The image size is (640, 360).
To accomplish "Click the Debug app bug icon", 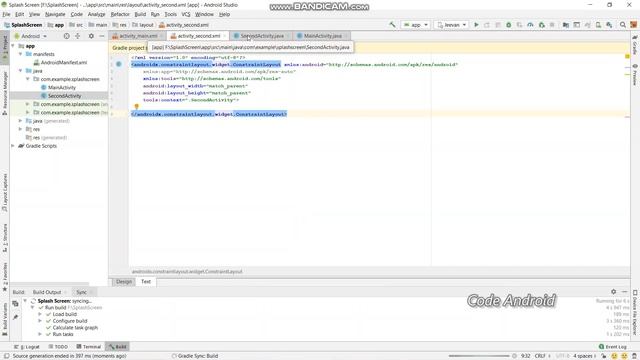I will 509,25.
